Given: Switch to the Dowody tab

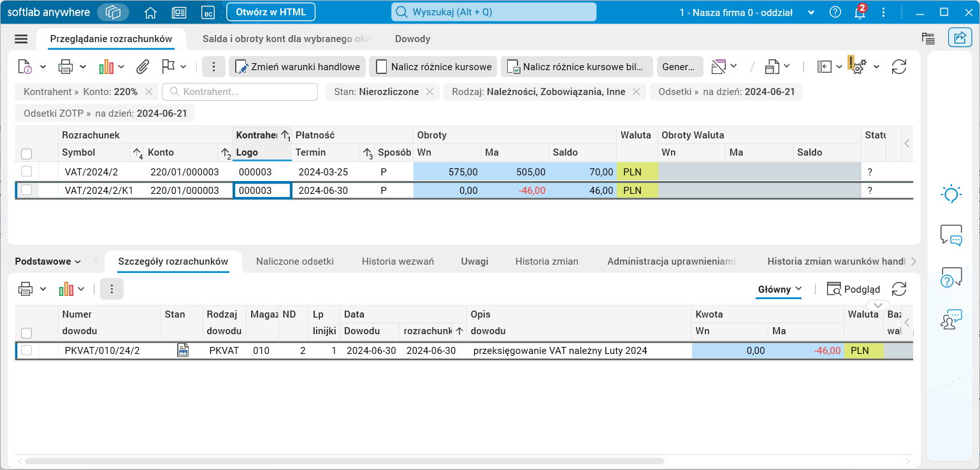Looking at the screenshot, I should [x=413, y=39].
